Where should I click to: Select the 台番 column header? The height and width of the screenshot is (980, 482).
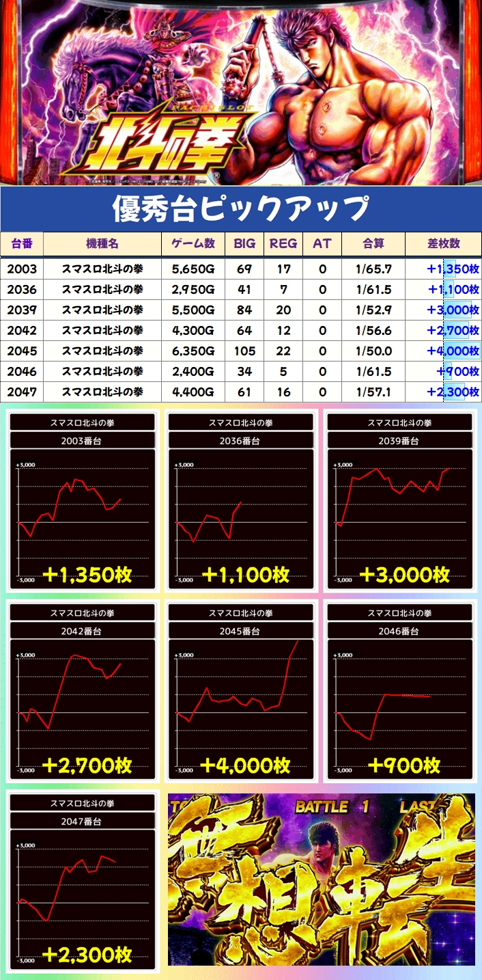point(22,243)
